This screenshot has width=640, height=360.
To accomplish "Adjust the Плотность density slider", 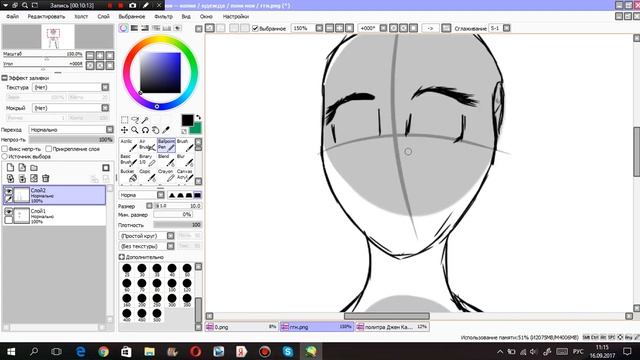I will pyautogui.click(x=177, y=225).
